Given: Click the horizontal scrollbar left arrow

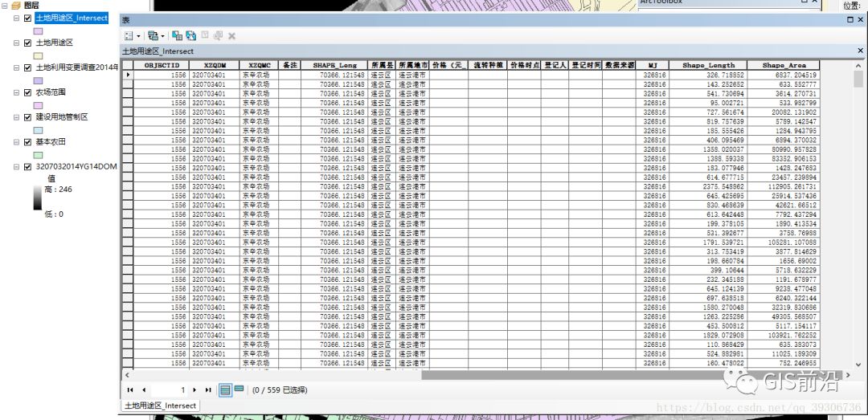Looking at the screenshot, I should click(x=127, y=375).
